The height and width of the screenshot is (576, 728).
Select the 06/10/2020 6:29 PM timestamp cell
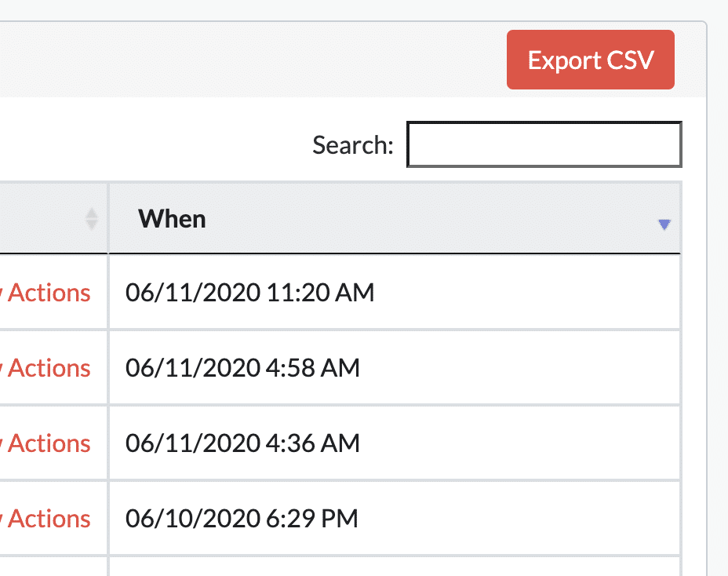tap(395, 519)
